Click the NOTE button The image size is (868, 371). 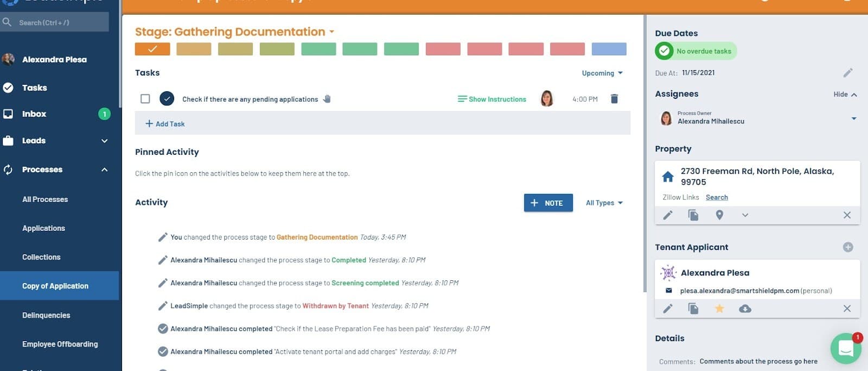548,203
